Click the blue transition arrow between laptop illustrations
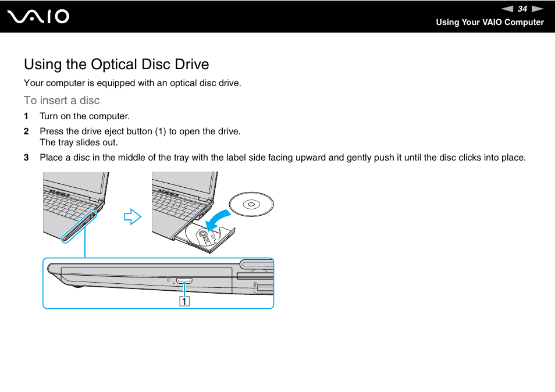The height and width of the screenshot is (392, 555). click(132, 216)
